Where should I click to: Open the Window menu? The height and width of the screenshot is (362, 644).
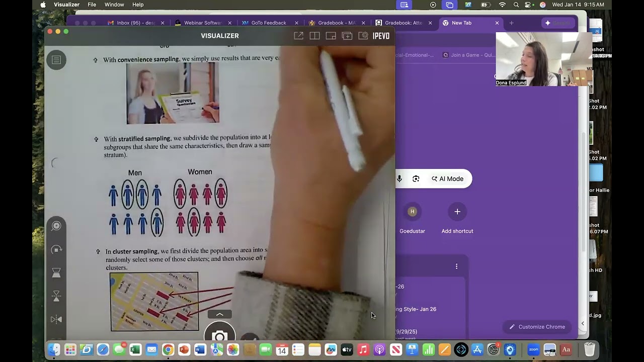114,5
